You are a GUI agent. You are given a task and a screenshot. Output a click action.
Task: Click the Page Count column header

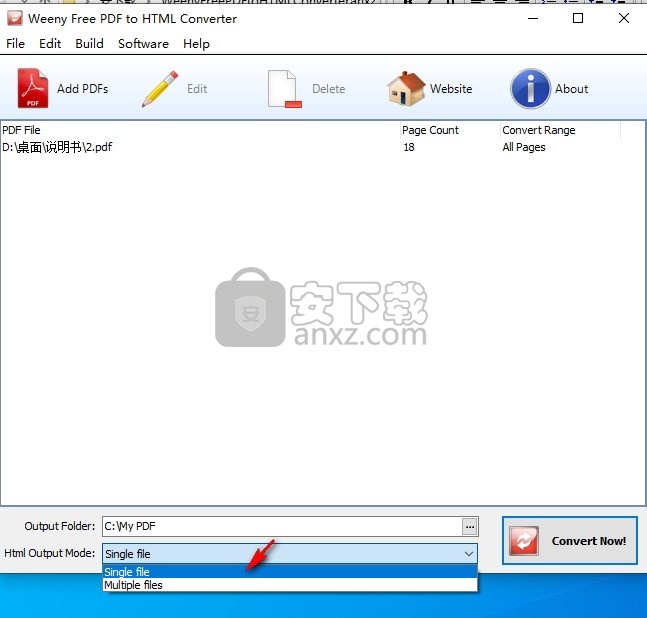point(450,130)
